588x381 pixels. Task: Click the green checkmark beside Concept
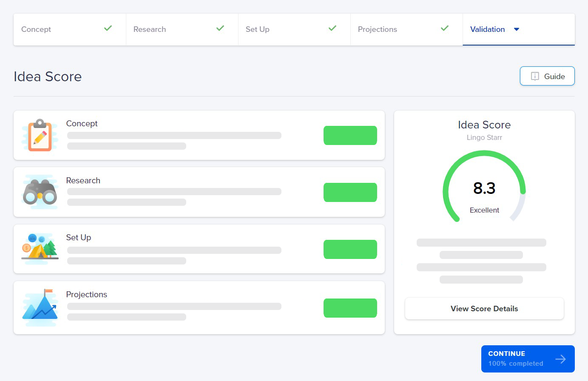point(108,28)
